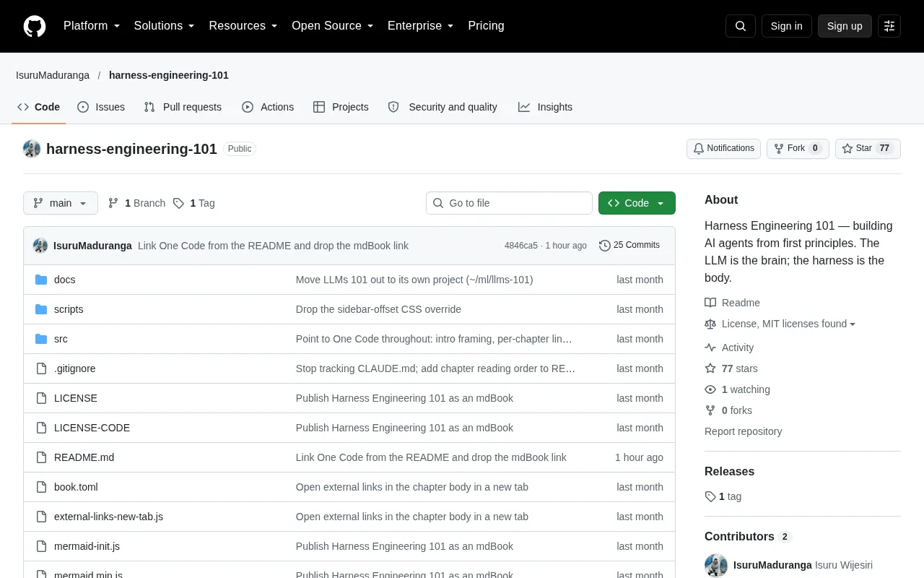Image resolution: width=924 pixels, height=578 pixels.
Task: Expand the Enterprise menu
Action: coord(421,26)
